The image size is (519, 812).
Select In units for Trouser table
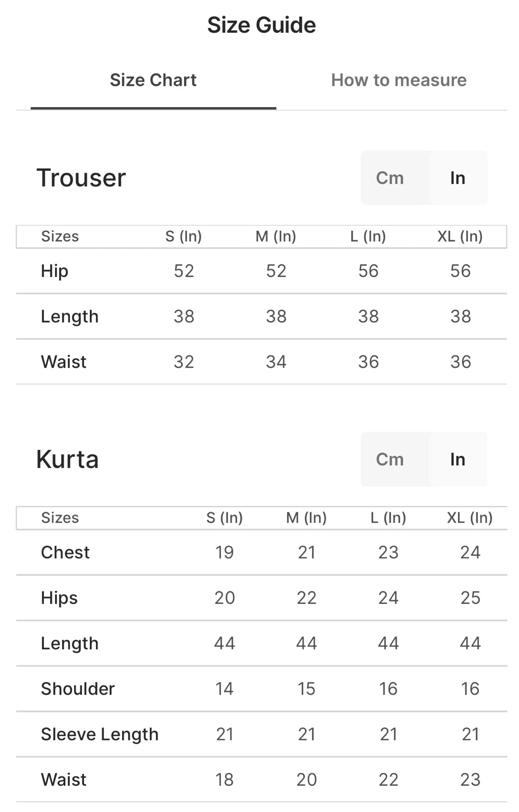(x=458, y=178)
